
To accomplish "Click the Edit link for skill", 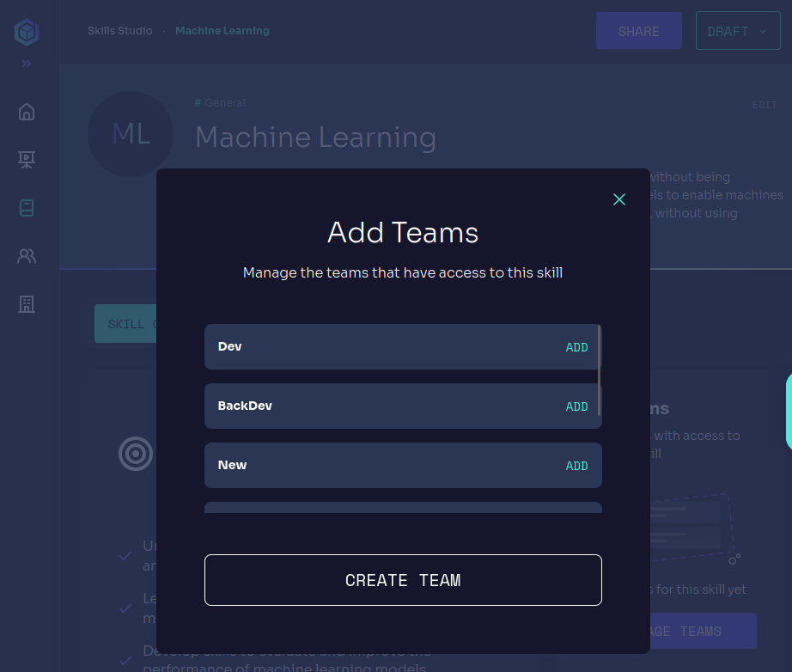I will point(764,105).
